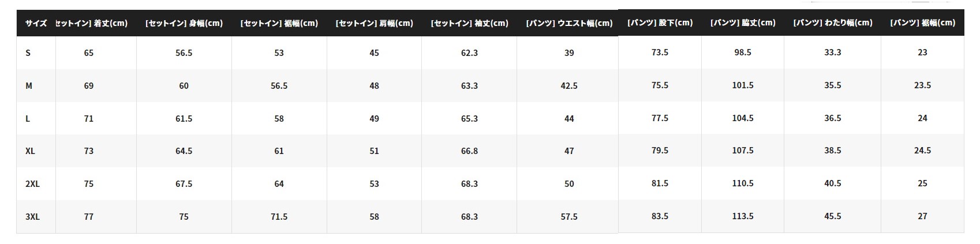Click the [パンツ] 裾幅(cm) pants header
Screen dimensions: 980x244
coord(923,23)
